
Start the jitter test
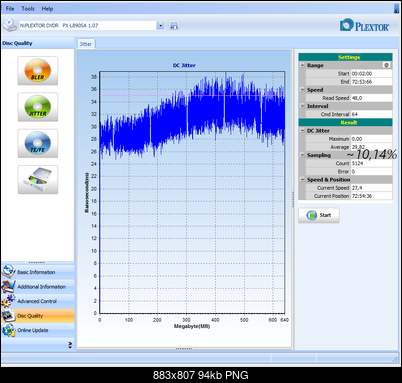(319, 215)
